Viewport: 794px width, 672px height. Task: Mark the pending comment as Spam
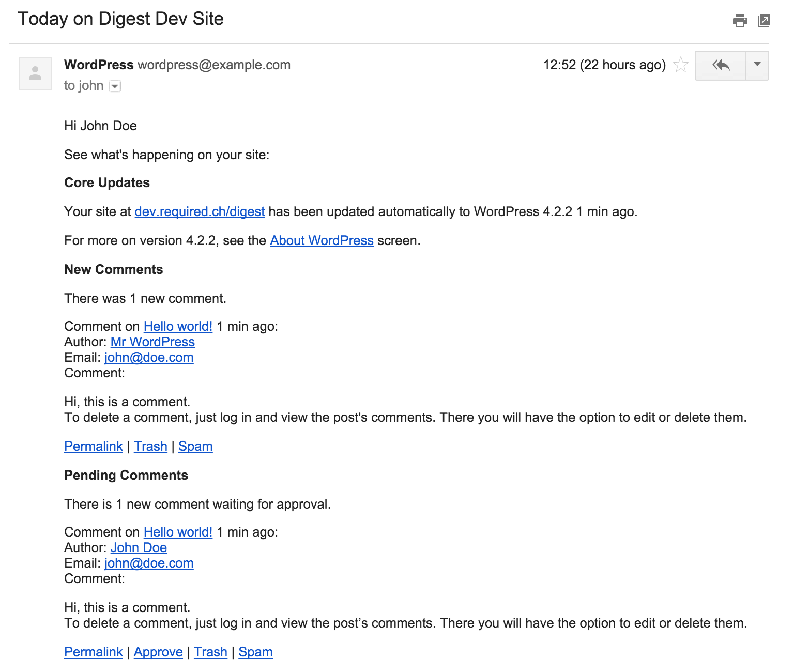pyautogui.click(x=255, y=652)
